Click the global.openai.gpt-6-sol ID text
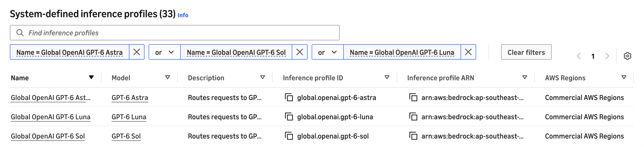Viewport: 644px width, 147px height. [333, 136]
